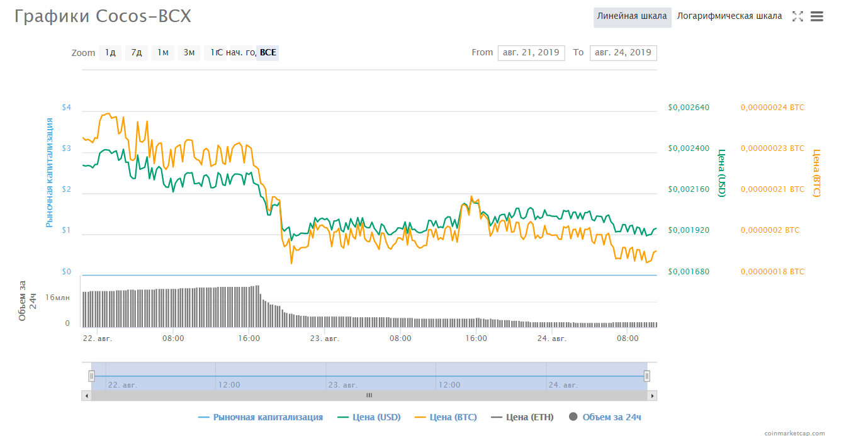The image size is (868, 436).
Task: Click the 0,0000002 BTC axis label
Action: coord(770,230)
